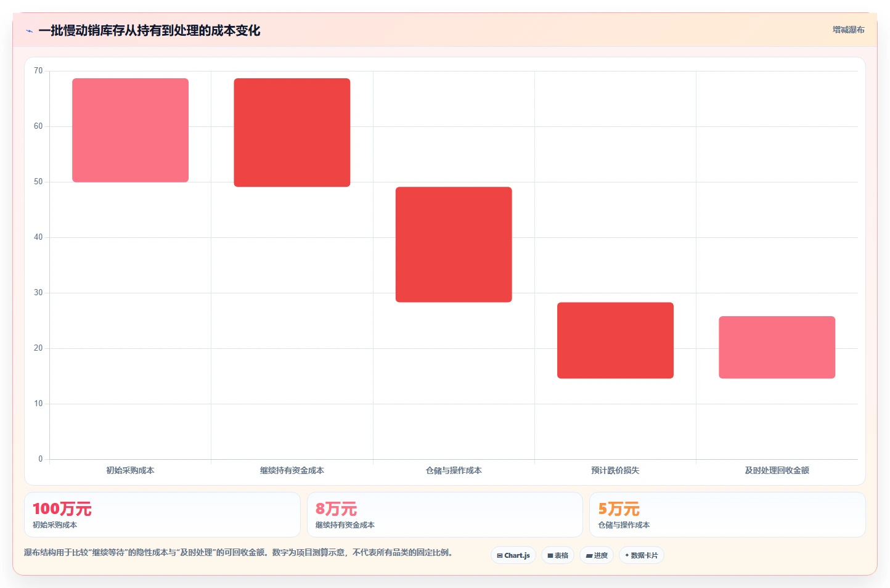This screenshot has width=890, height=588.
Task: Click y-axis tick value 60
Action: (x=38, y=126)
